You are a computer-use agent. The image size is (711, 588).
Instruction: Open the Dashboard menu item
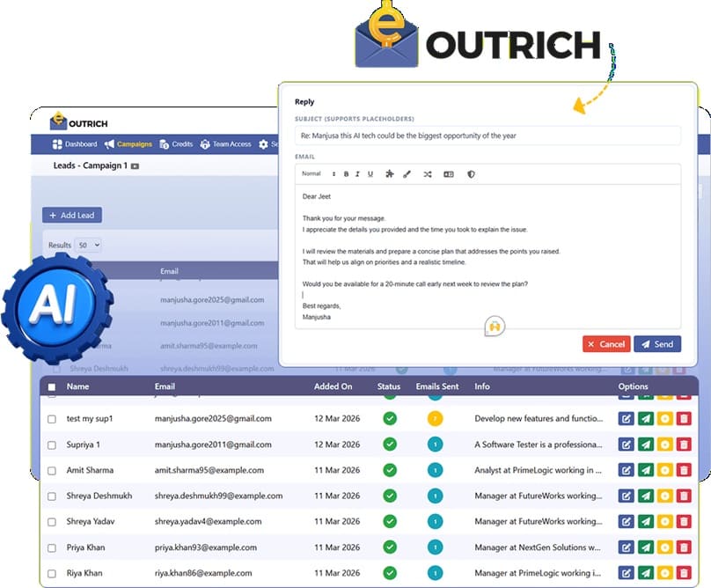click(75, 144)
